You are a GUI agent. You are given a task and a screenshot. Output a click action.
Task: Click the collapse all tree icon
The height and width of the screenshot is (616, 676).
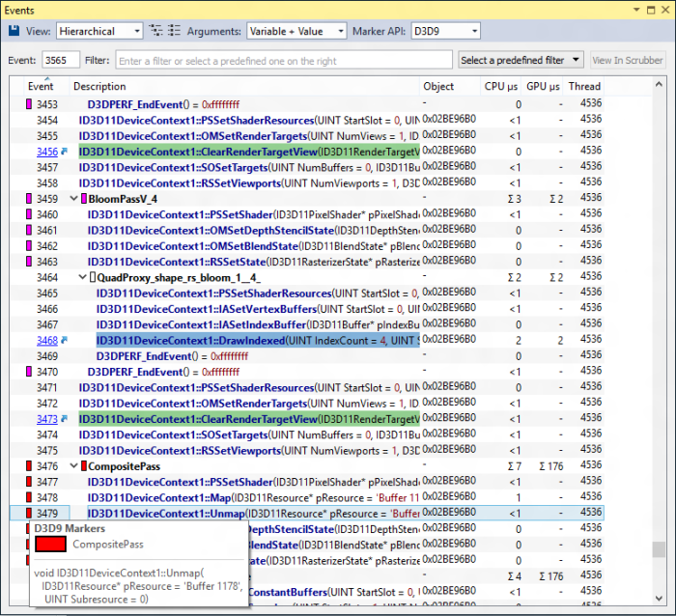[174, 31]
